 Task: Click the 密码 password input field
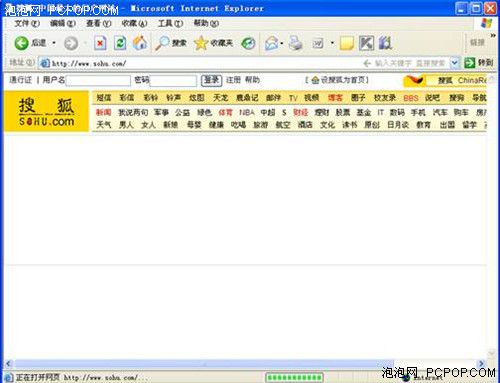[173, 81]
